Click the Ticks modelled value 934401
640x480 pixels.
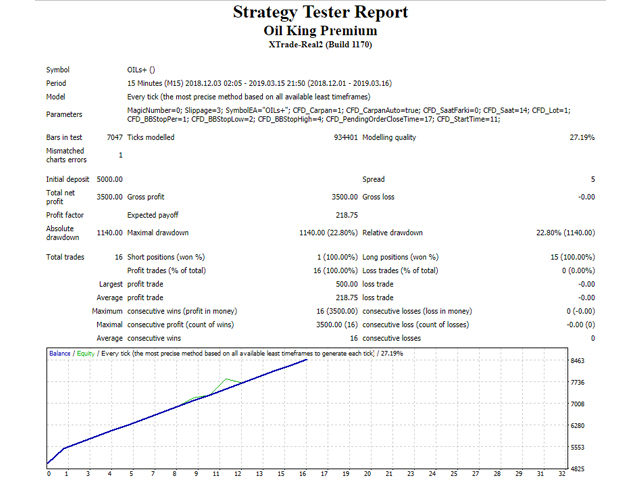point(346,138)
